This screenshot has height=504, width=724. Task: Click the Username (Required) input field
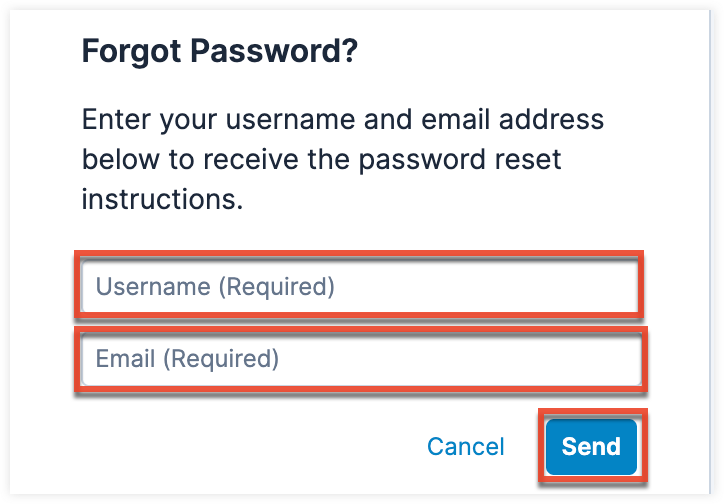[x=358, y=287]
